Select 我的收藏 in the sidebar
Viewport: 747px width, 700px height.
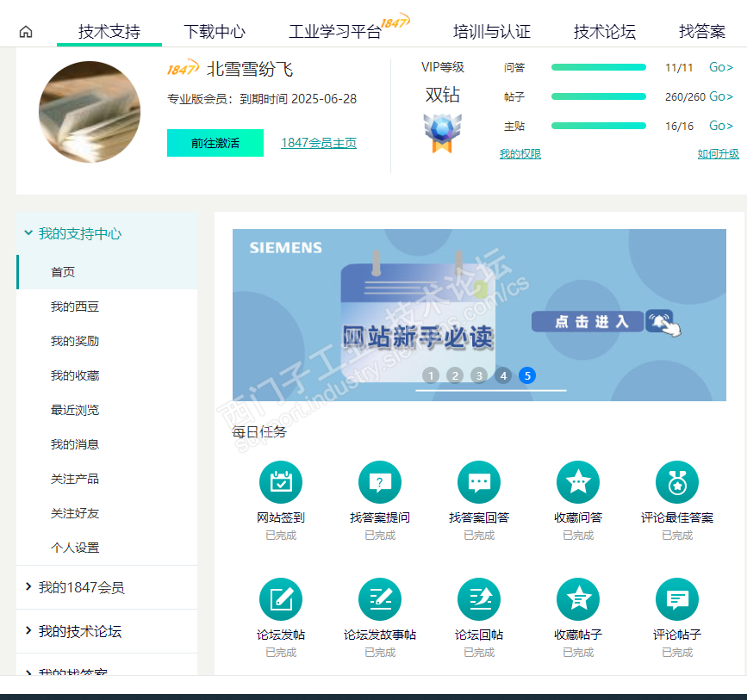click(75, 375)
